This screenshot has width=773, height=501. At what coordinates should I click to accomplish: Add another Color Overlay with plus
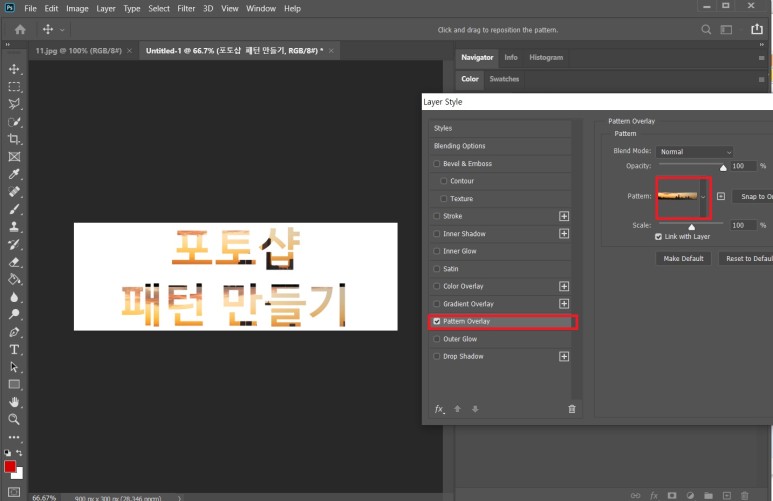[x=564, y=286]
